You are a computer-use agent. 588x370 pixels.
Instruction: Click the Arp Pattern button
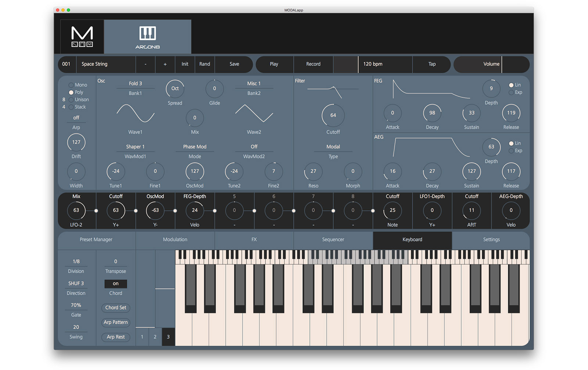pyautogui.click(x=116, y=322)
